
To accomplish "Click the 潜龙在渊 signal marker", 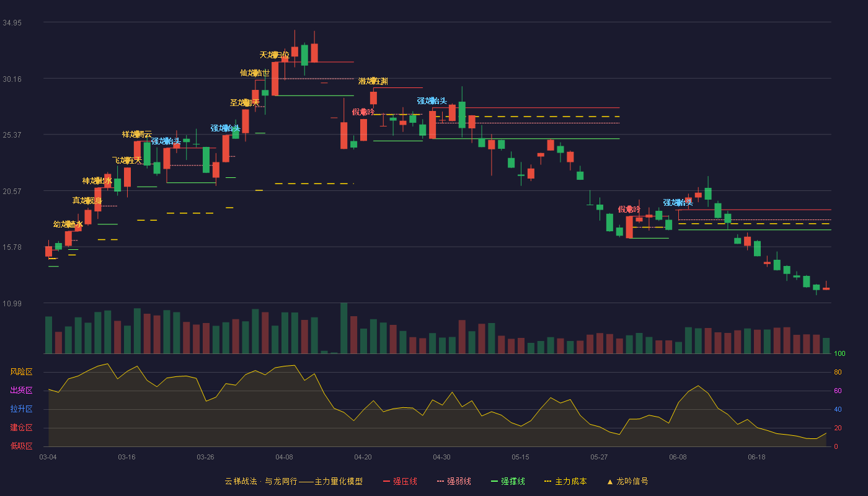I will tap(373, 81).
